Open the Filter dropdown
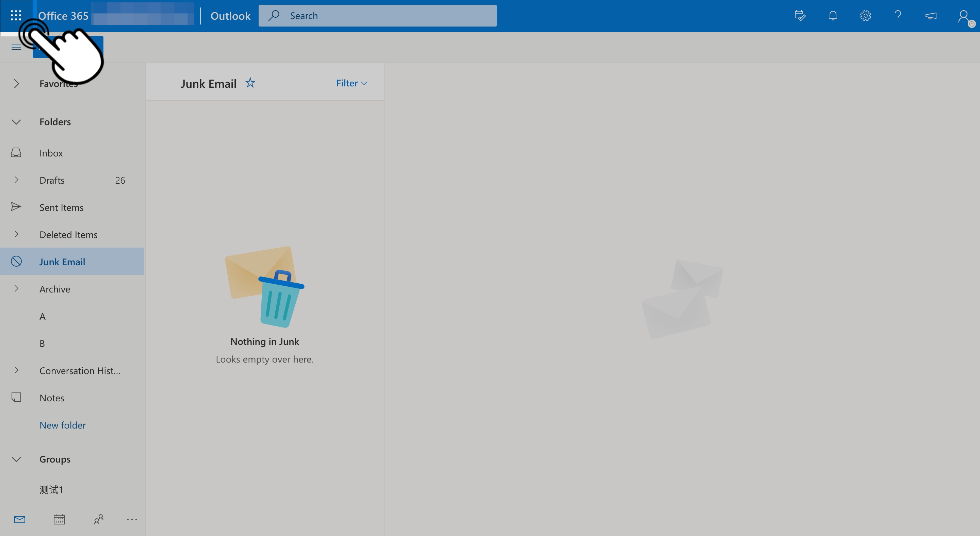 click(351, 83)
